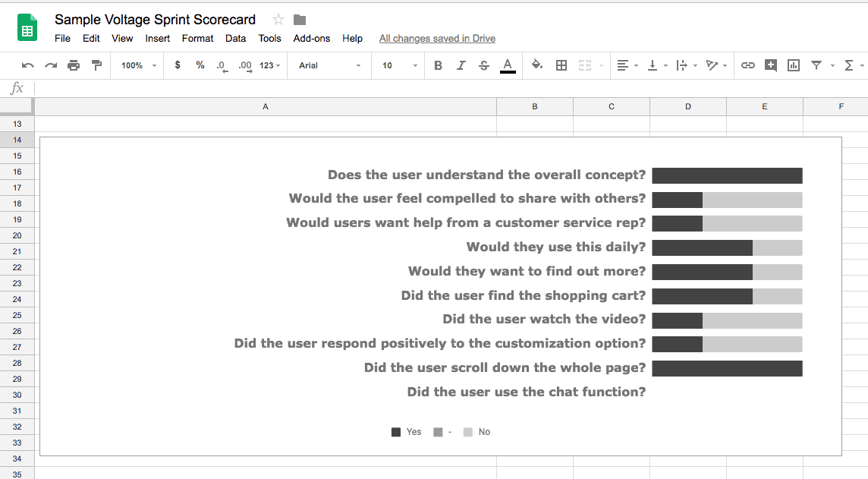Open the Add-ons menu
This screenshot has width=868, height=479.
(x=312, y=38)
